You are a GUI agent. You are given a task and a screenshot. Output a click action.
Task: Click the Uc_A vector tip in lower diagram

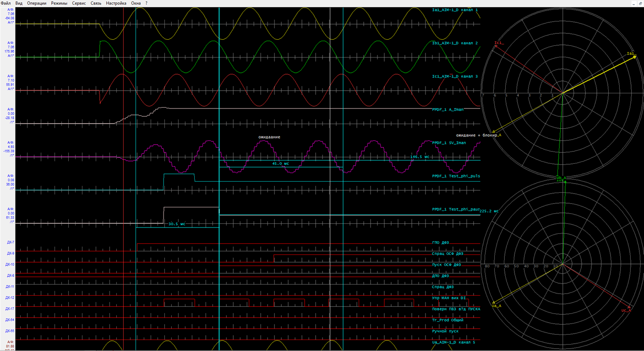(x=629, y=308)
